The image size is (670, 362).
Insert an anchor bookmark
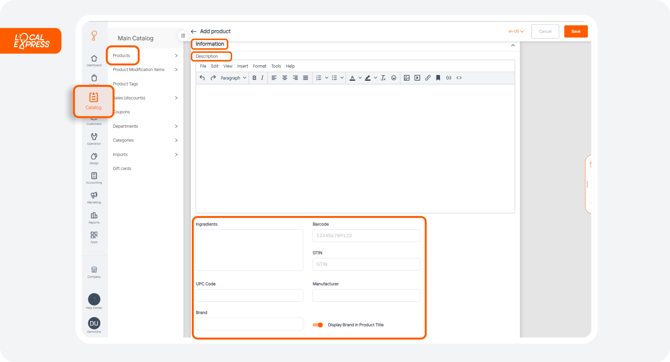pyautogui.click(x=438, y=78)
